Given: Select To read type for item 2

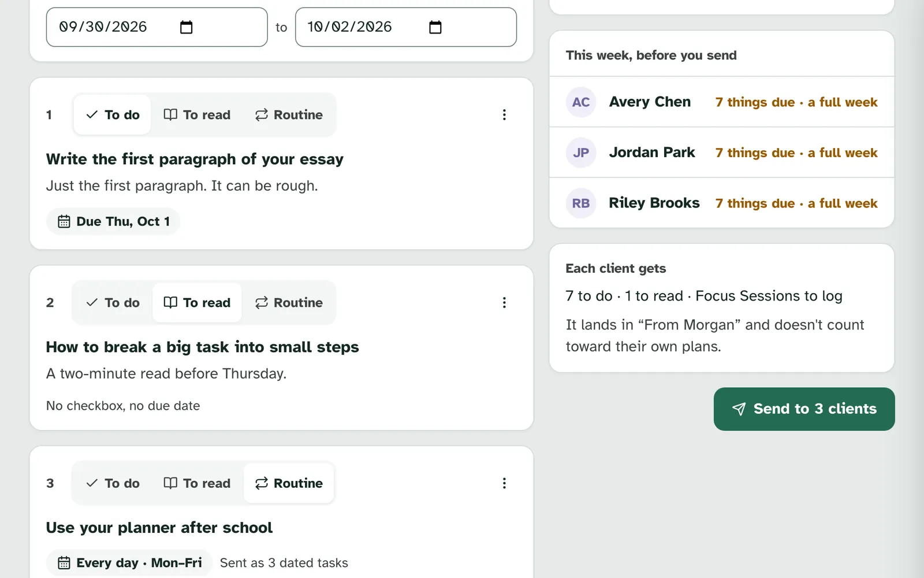Looking at the screenshot, I should (197, 303).
